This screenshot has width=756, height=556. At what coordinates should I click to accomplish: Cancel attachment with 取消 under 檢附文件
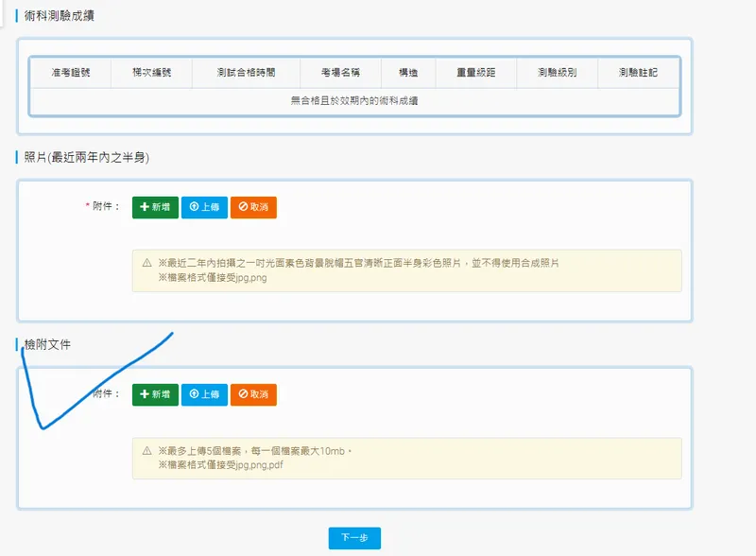(x=253, y=394)
